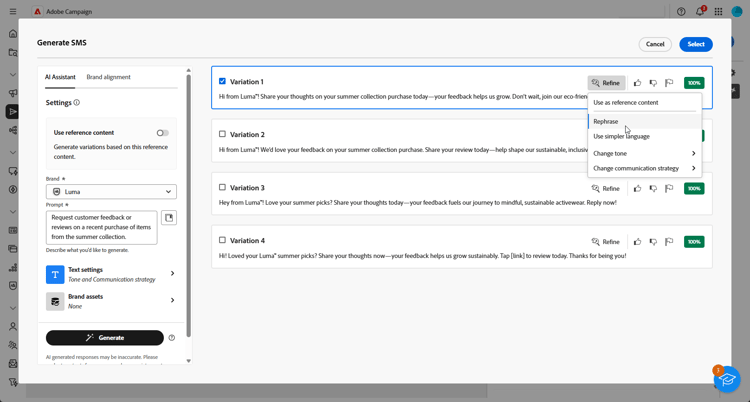Click the Variation 1 100% score badge
This screenshot has height=402, width=750.
694,83
